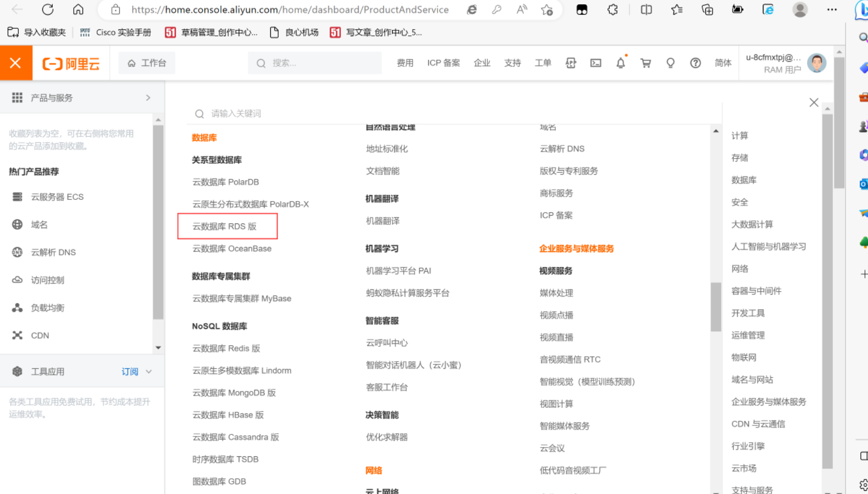Open ICP 备案 in top bar
This screenshot has width=868, height=494.
(443, 63)
